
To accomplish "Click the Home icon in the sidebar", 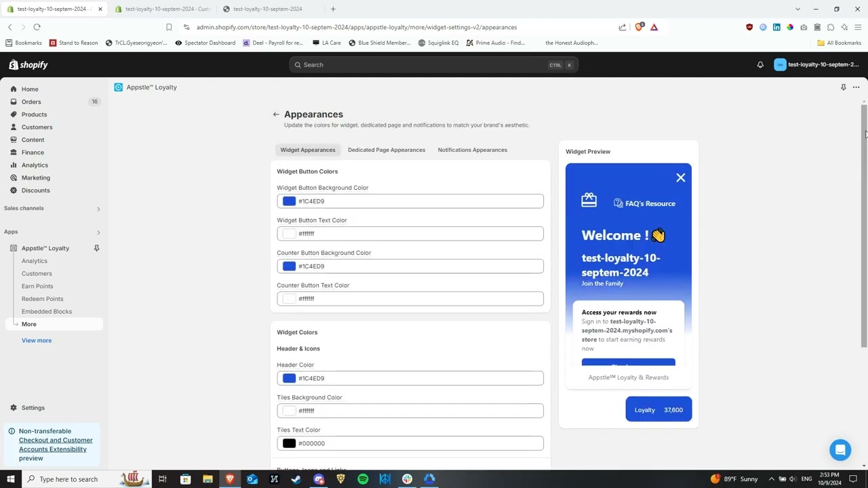I will [14, 89].
